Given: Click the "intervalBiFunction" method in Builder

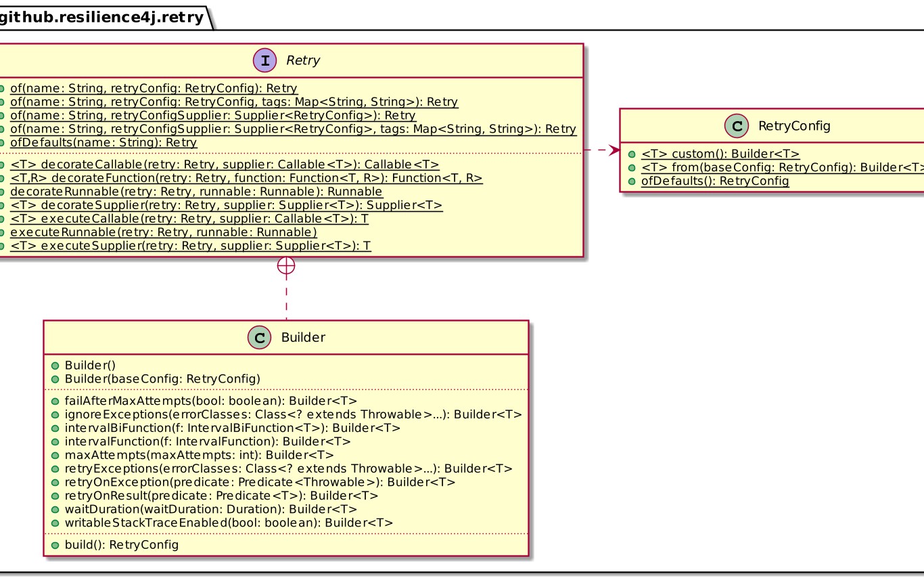Looking at the screenshot, I should [232, 428].
